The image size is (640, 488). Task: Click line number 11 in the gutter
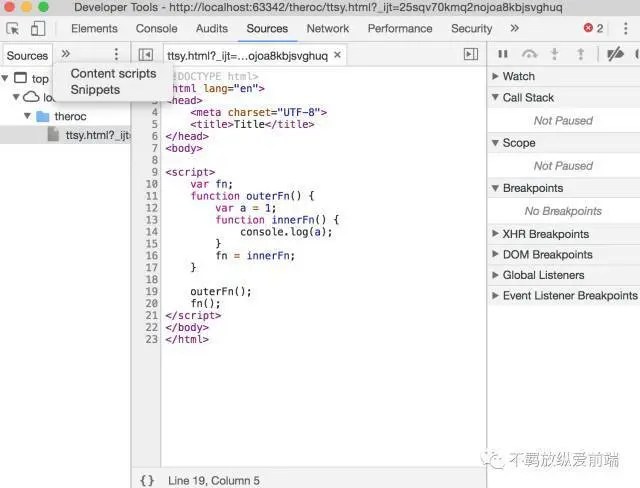coord(151,196)
